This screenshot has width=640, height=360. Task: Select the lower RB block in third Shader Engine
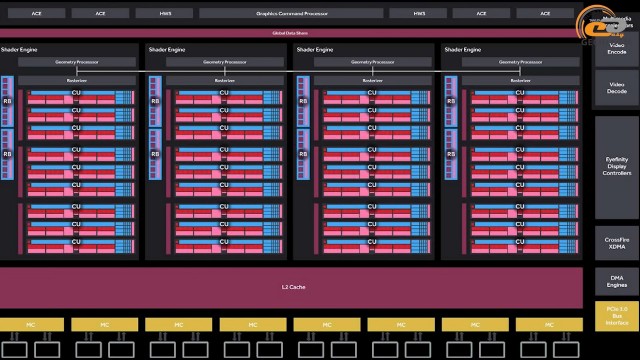pyautogui.click(x=303, y=154)
